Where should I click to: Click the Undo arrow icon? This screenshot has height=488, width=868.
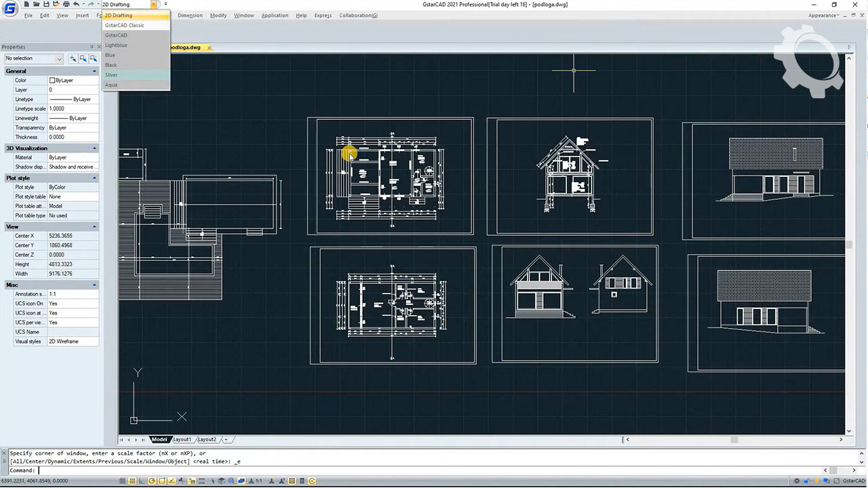76,5
